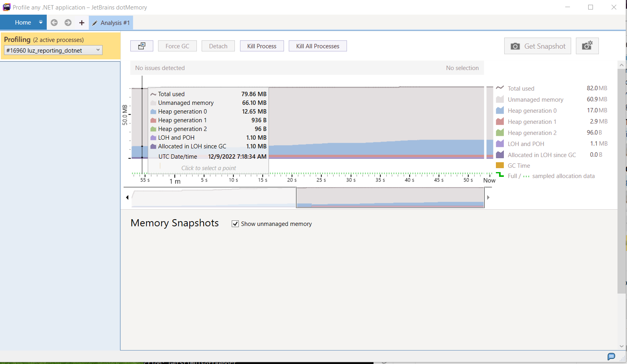This screenshot has height=364, width=627.
Task: Click the scrollbar up arrow
Action: point(621,65)
